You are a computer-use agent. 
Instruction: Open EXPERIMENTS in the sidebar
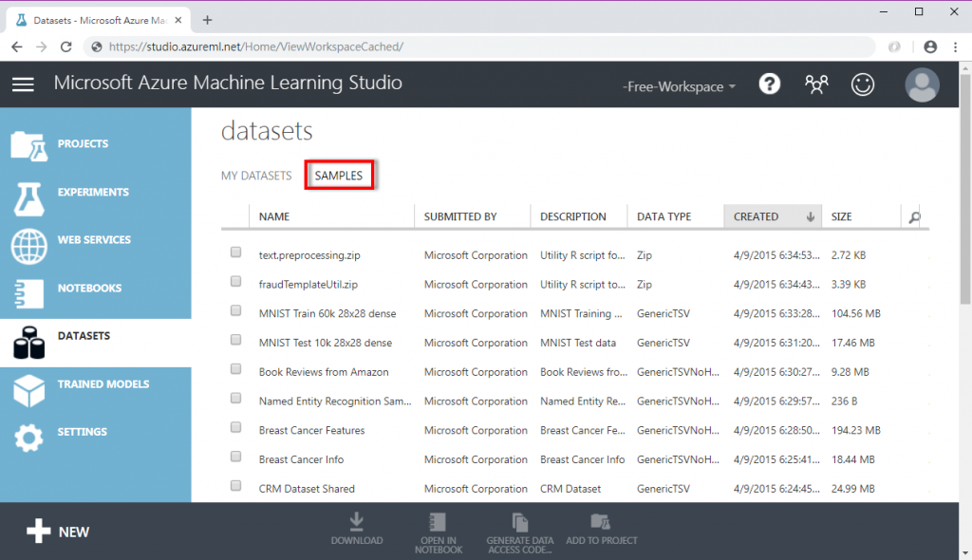pyautogui.click(x=94, y=192)
